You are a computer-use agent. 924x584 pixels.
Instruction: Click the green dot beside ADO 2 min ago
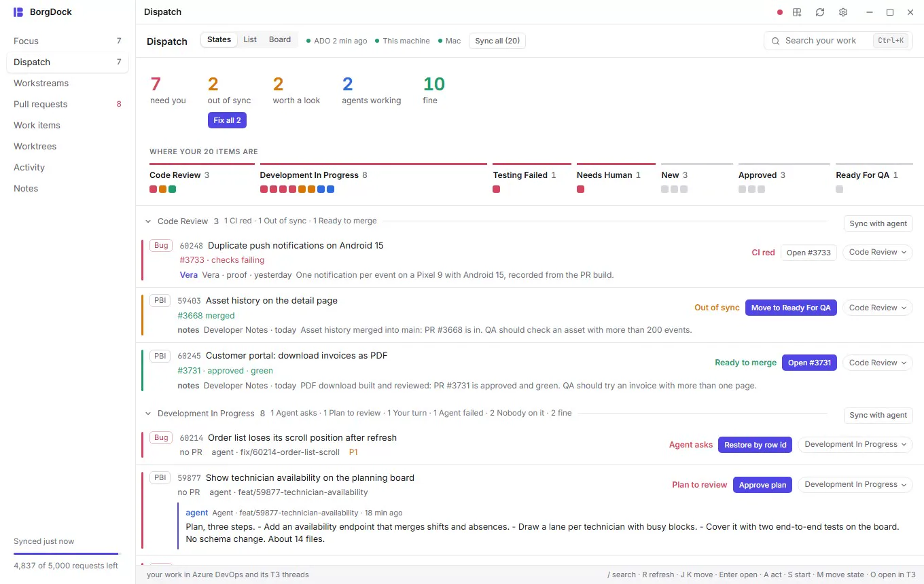[308, 41]
